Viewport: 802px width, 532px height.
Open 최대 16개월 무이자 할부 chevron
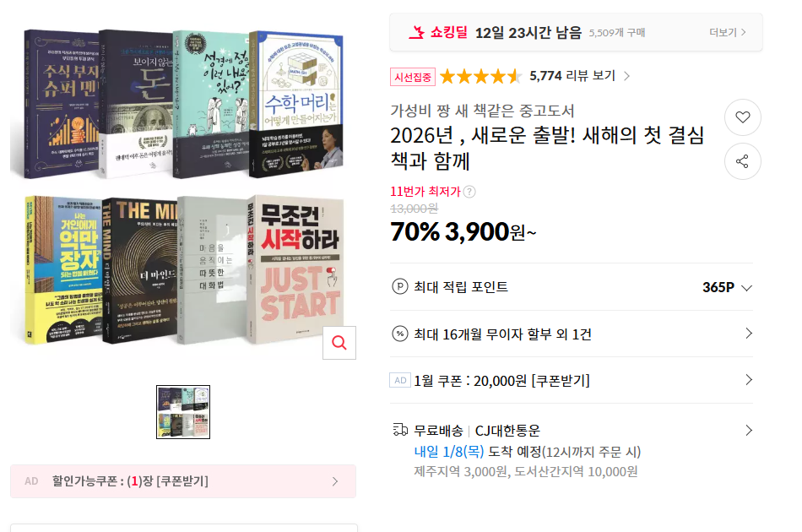(749, 334)
